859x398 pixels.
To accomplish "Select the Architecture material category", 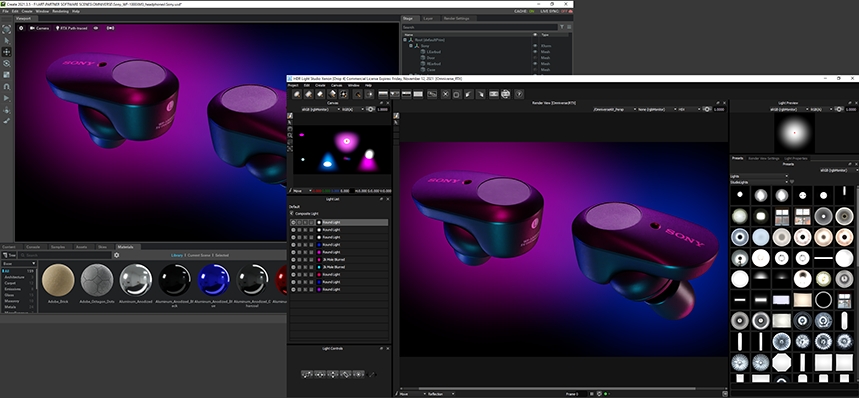I will click(x=14, y=277).
